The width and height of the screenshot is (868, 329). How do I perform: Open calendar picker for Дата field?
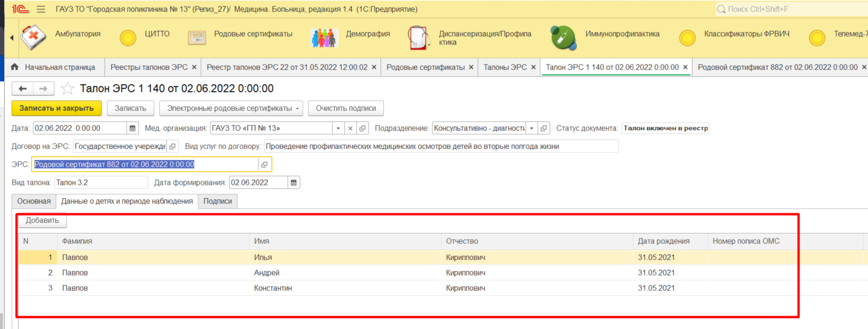coord(132,128)
